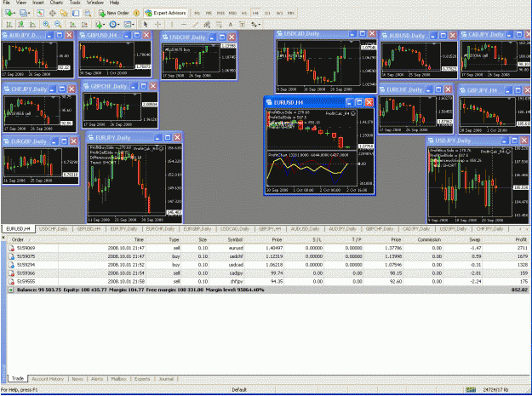Screen dimensions: 532x396
Task: Open MetaEditor with the yellow icon
Action: (136, 13)
